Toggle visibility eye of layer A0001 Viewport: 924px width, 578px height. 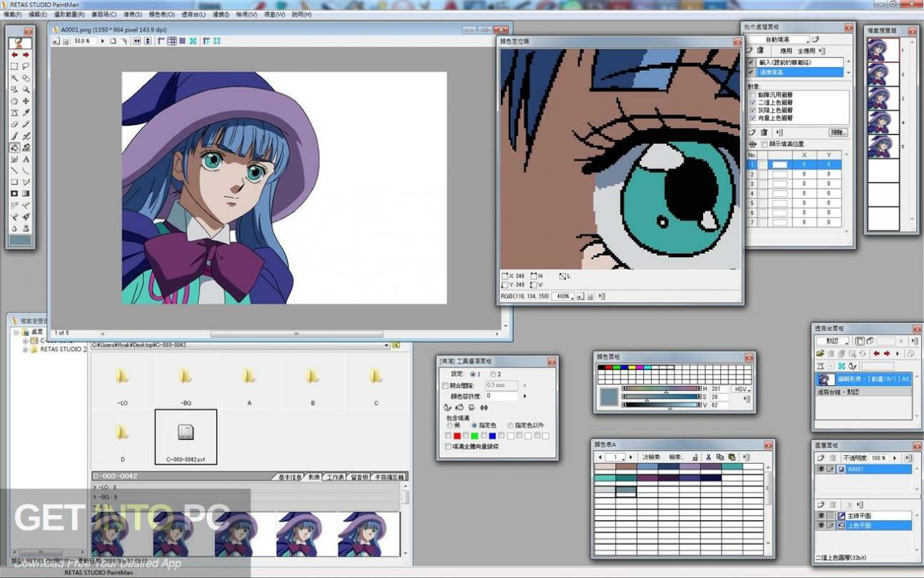pyautogui.click(x=821, y=469)
